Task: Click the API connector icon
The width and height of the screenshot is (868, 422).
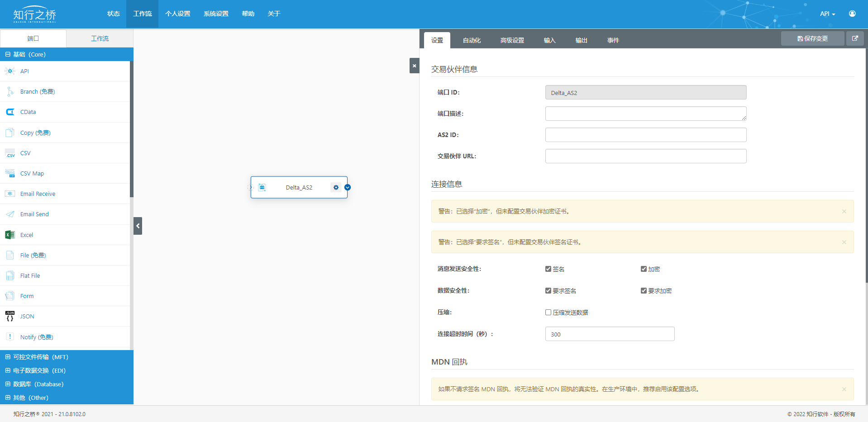Action: (x=10, y=71)
